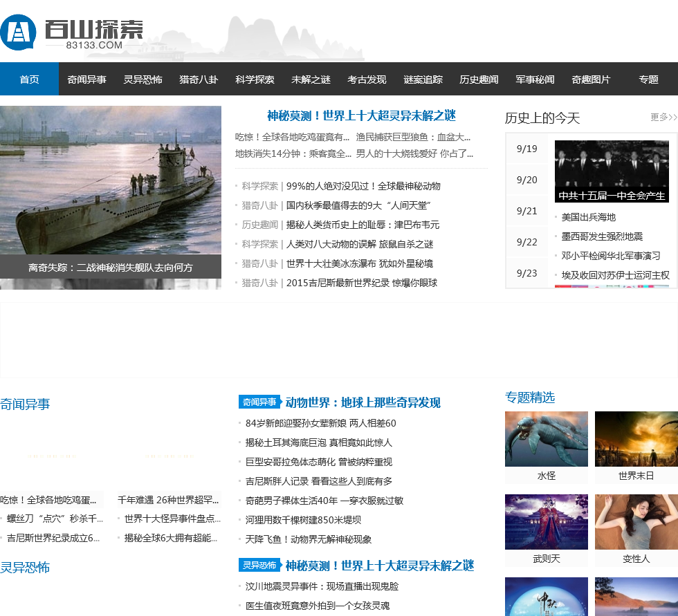Open the 中共十五届一中全会产生 photo thumbnail

pyautogui.click(x=612, y=171)
